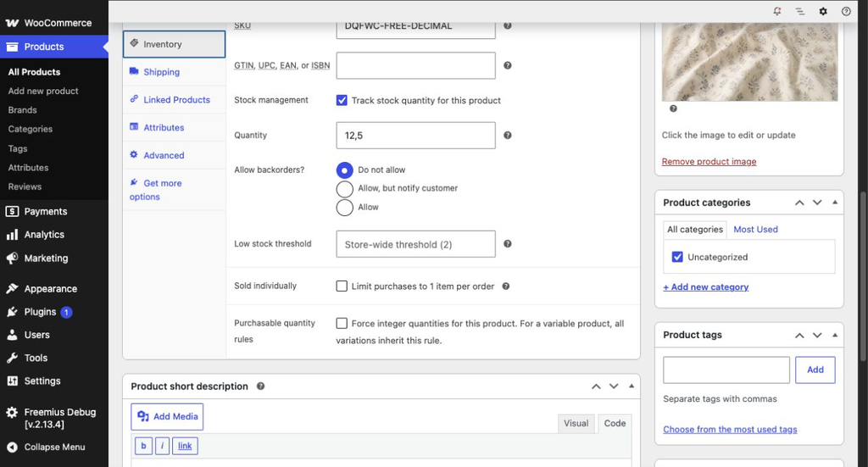This screenshot has width=868, height=467.
Task: Click the Appearance paintbrush icon
Action: coord(12,289)
